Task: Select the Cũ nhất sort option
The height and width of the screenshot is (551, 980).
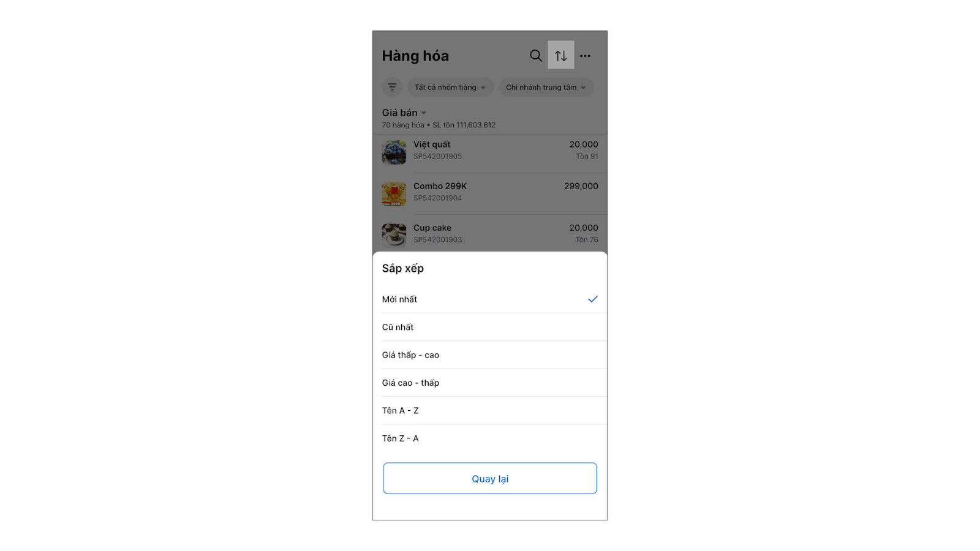Action: click(398, 327)
